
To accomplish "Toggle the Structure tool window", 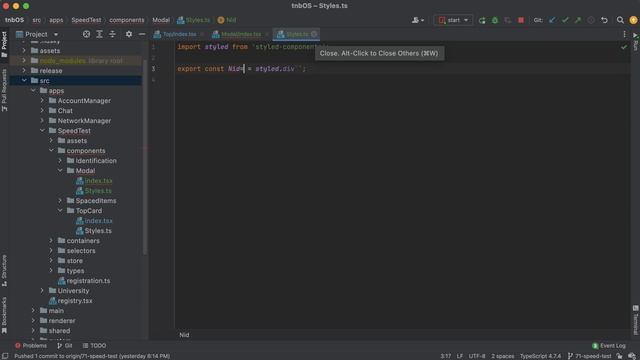I will [4, 270].
